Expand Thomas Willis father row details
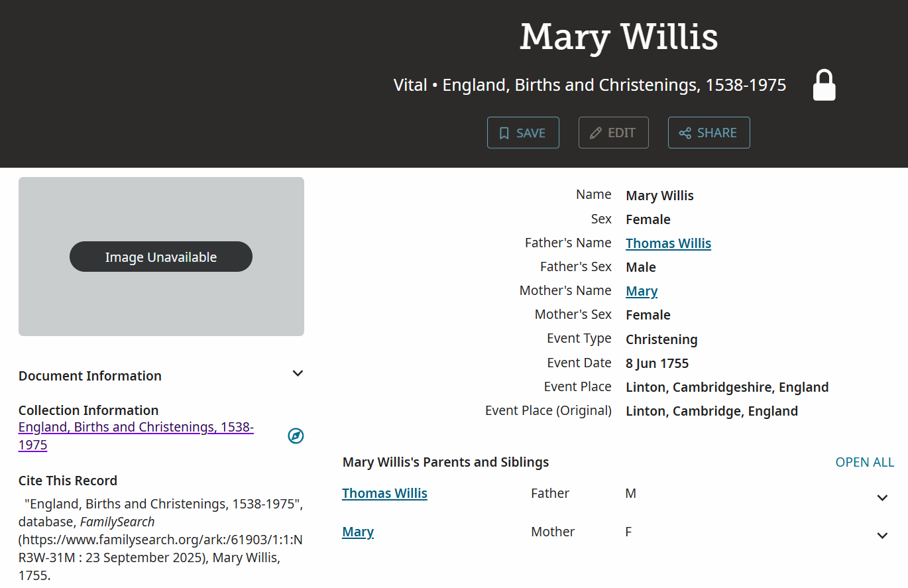Image resolution: width=908 pixels, height=588 pixels. click(882, 498)
